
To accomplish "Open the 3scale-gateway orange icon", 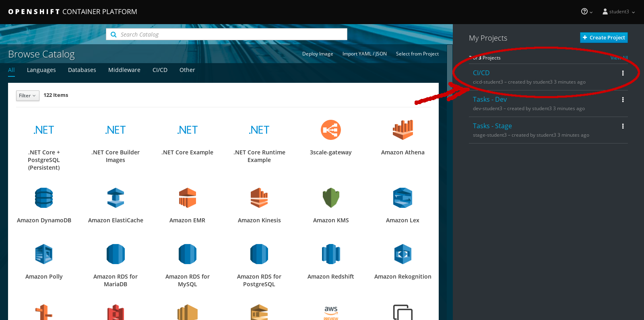I will [x=331, y=130].
